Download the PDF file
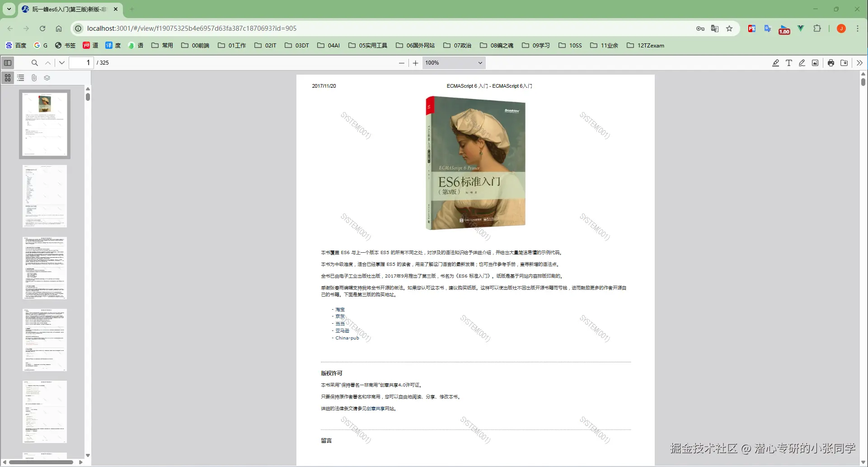868x467 pixels. [844, 63]
